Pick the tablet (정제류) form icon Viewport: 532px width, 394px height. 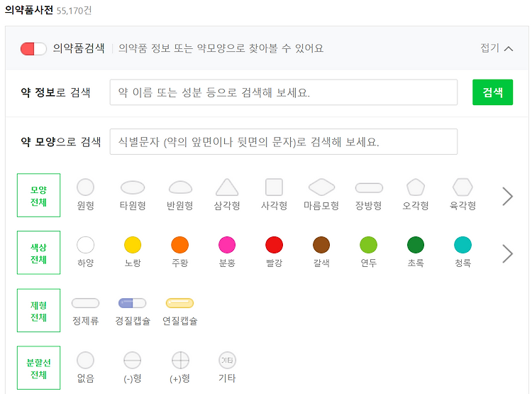[x=86, y=303]
